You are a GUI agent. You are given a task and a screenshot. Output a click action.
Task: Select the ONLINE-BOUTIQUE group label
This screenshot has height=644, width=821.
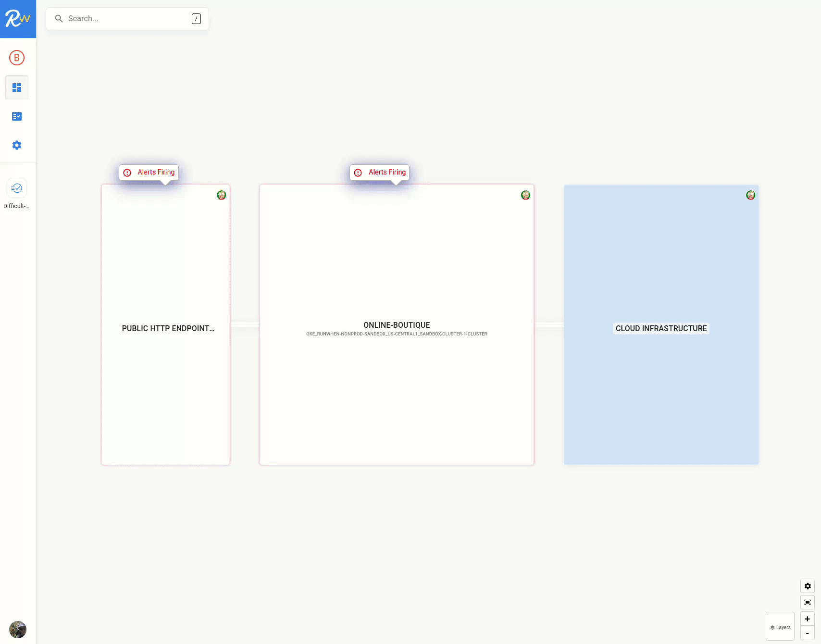tap(397, 325)
